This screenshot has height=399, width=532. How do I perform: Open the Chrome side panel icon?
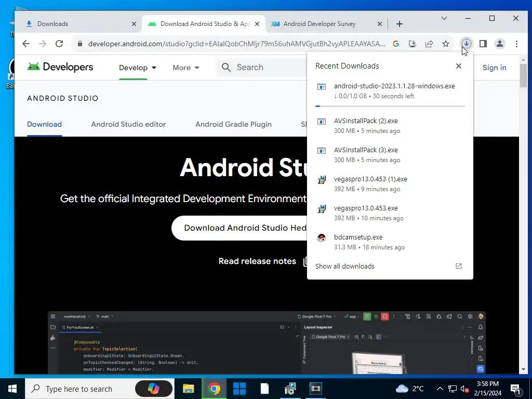pos(483,44)
